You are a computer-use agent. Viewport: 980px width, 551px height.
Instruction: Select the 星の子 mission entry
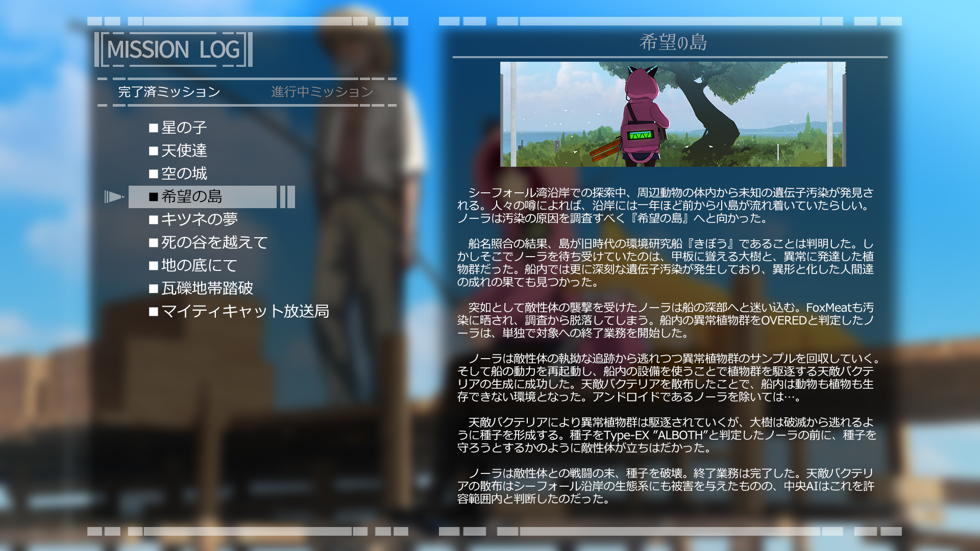click(184, 128)
